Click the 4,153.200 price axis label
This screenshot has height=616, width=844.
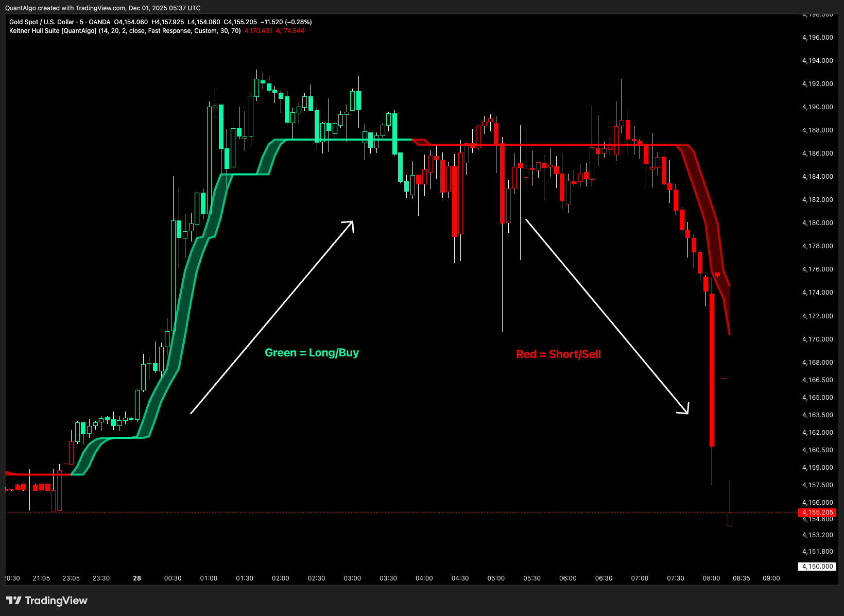tap(818, 535)
